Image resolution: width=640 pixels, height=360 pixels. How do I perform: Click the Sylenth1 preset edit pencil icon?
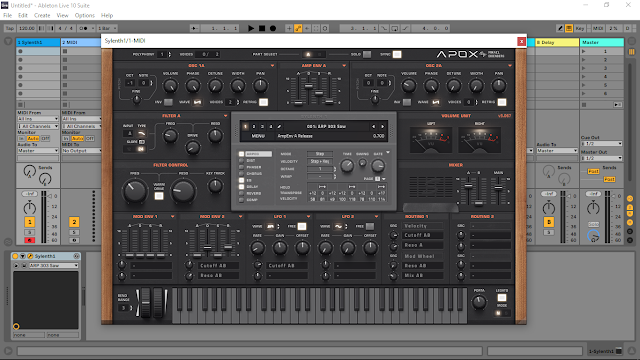pyautogui.click(x=279, y=127)
